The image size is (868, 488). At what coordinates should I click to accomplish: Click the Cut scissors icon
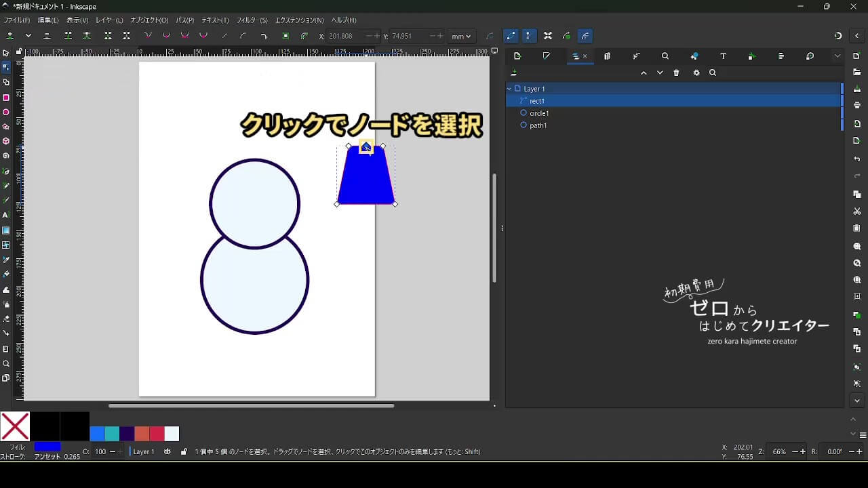coord(857,211)
